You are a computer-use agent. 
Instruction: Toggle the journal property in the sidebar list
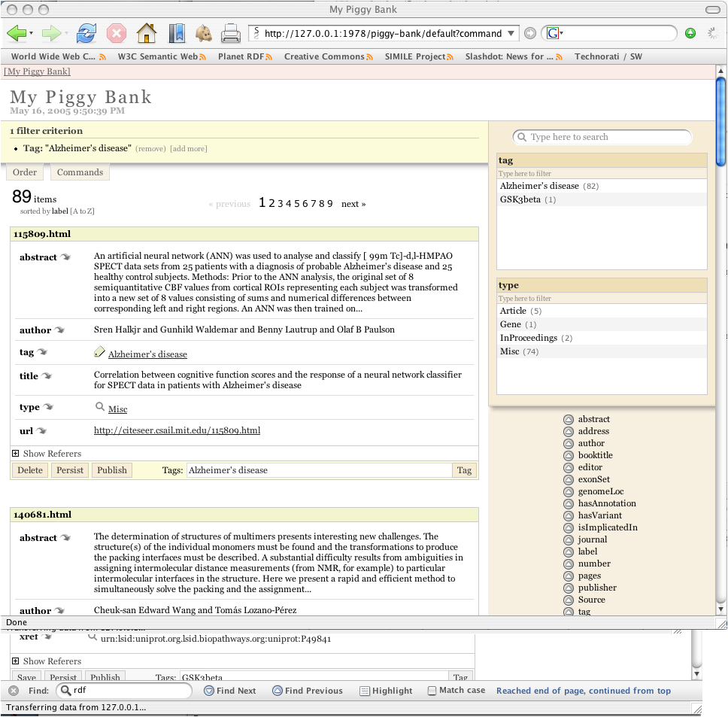point(569,539)
